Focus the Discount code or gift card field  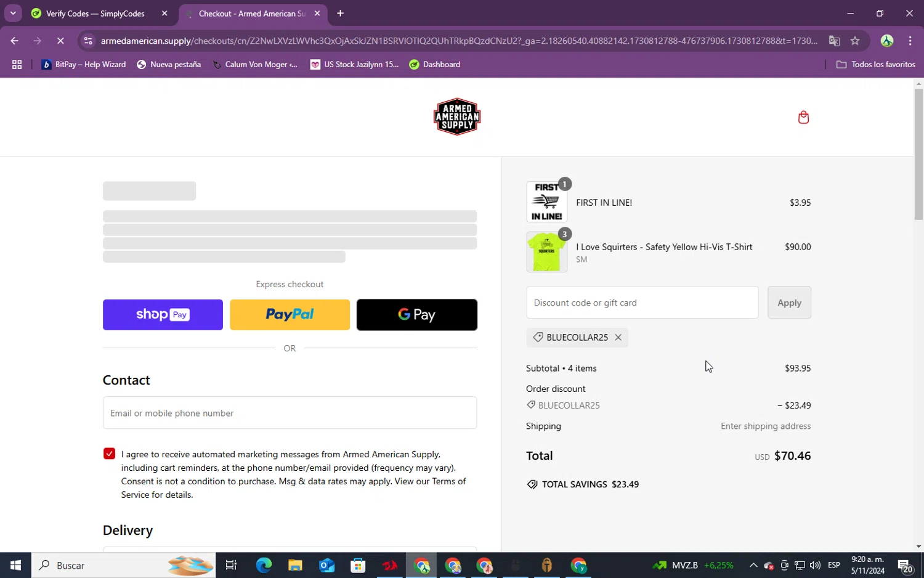click(642, 303)
